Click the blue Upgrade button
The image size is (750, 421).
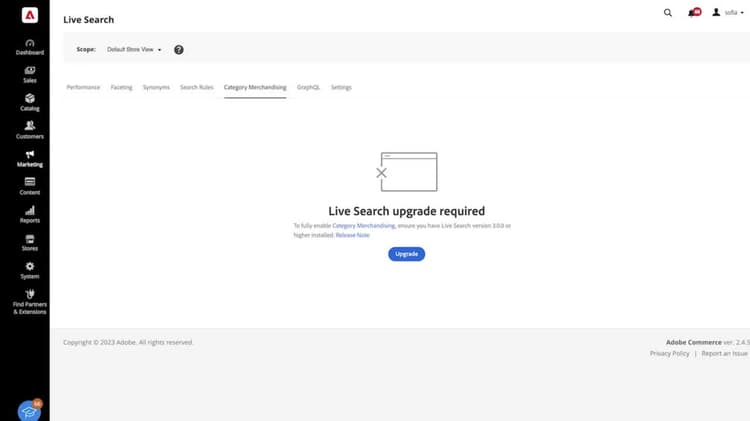(406, 254)
